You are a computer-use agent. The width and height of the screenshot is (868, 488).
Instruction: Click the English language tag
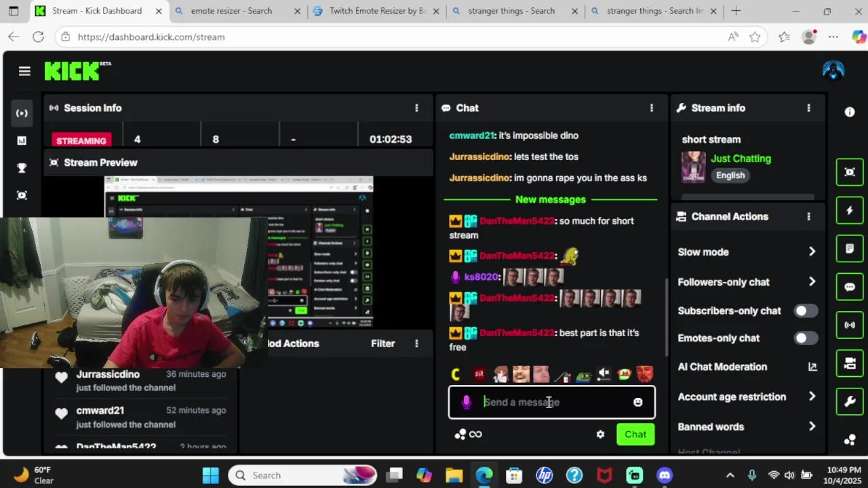[x=730, y=176]
